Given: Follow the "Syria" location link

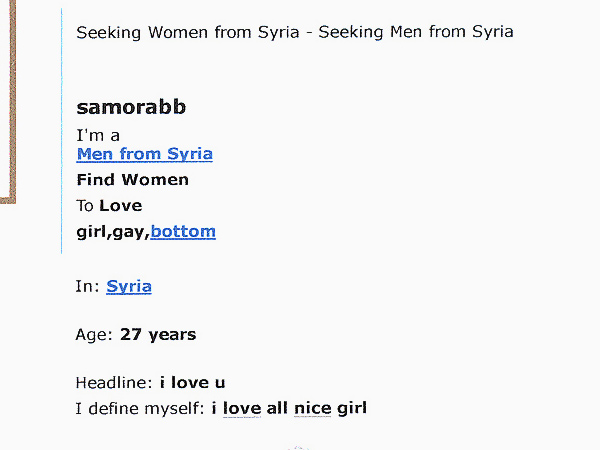Looking at the screenshot, I should [129, 287].
